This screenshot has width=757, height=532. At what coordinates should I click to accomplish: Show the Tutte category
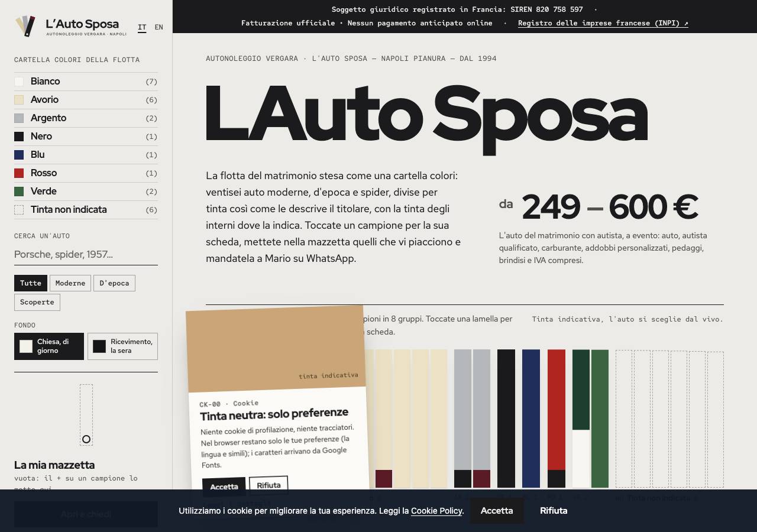click(31, 283)
